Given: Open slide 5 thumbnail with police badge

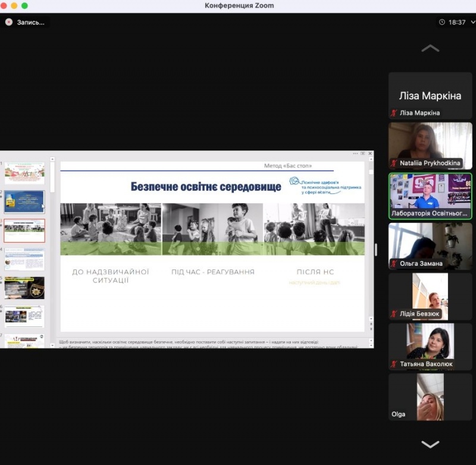Looking at the screenshot, I should [x=24, y=288].
